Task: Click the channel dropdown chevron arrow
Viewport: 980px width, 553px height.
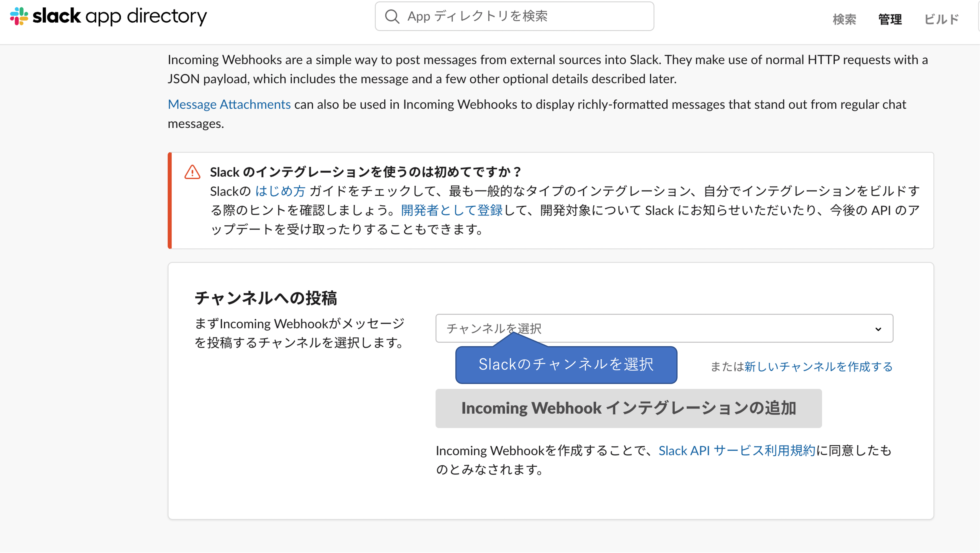Action: pyautogui.click(x=878, y=329)
